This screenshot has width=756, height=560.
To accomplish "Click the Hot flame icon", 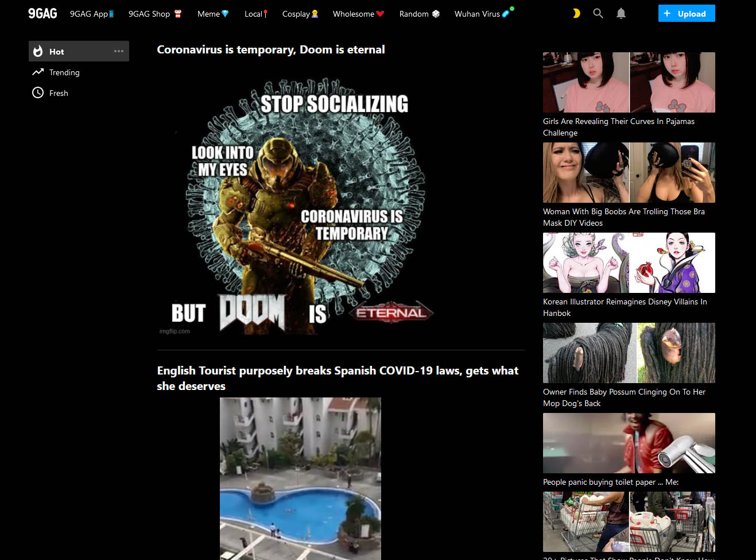I will pyautogui.click(x=38, y=51).
